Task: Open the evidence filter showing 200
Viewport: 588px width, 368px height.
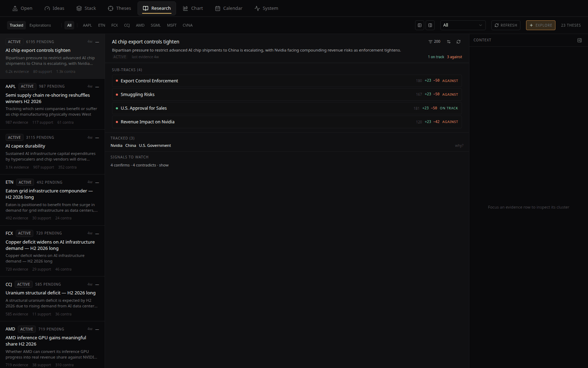Action: [434, 42]
